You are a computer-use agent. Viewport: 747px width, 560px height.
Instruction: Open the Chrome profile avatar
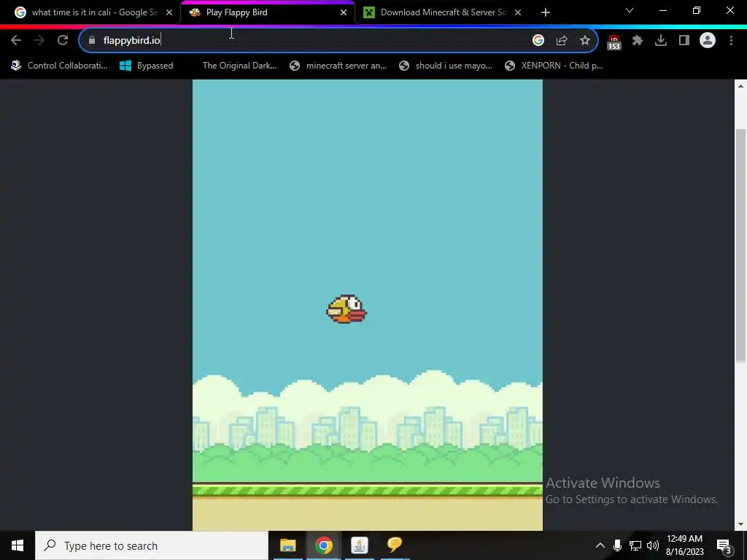[x=708, y=41]
